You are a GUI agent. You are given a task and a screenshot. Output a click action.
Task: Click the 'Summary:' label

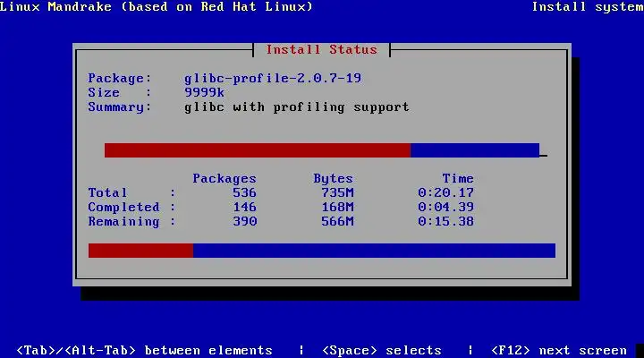pos(120,107)
